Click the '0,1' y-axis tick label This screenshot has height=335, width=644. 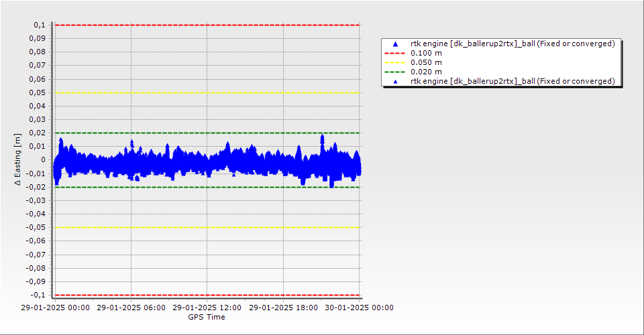[40, 25]
